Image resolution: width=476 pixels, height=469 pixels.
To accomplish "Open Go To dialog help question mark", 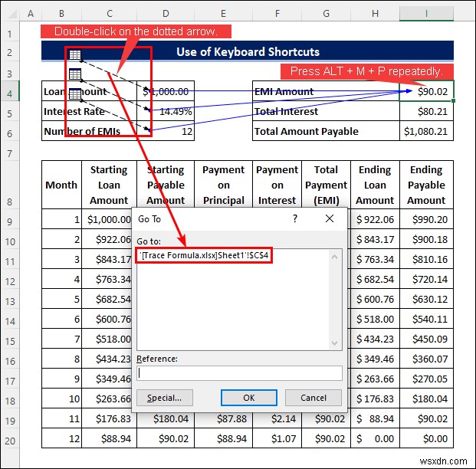I will coord(295,218).
